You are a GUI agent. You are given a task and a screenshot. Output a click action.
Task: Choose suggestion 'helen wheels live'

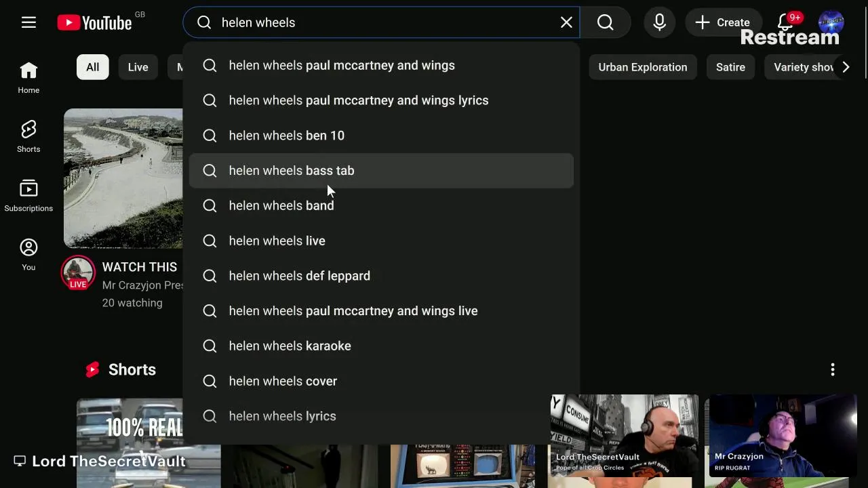pyautogui.click(x=381, y=241)
